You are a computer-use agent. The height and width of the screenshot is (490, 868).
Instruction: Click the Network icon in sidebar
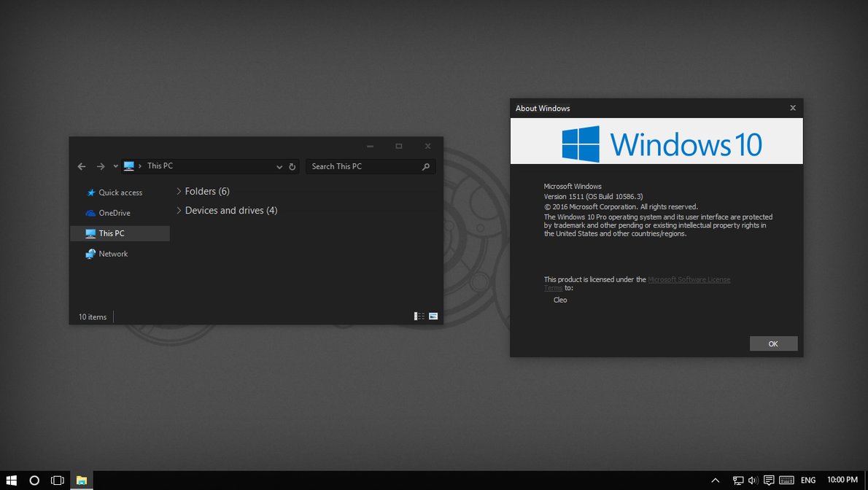pos(90,254)
